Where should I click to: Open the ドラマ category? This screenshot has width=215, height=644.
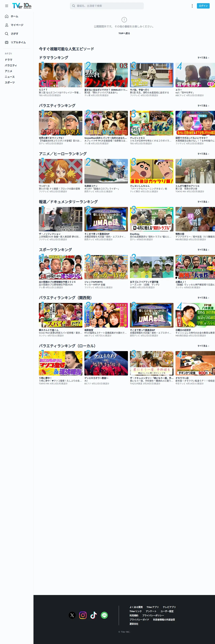tap(9, 60)
